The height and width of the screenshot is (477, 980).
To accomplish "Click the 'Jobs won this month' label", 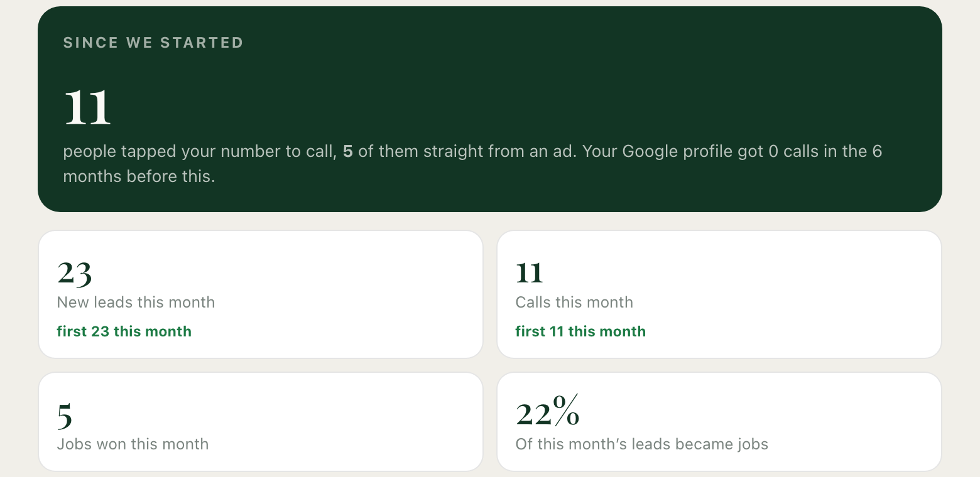I will pos(133,444).
